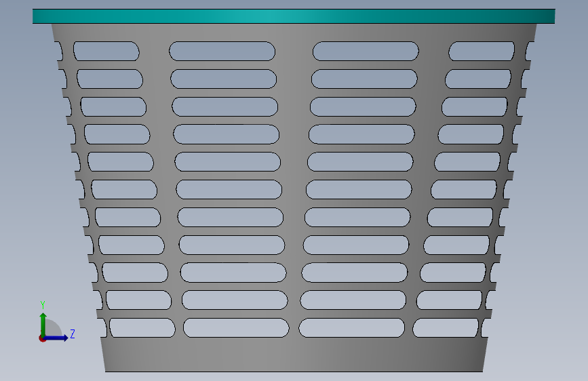Select the teal rim face of the basket
The height and width of the screenshot is (381, 588).
294,16
